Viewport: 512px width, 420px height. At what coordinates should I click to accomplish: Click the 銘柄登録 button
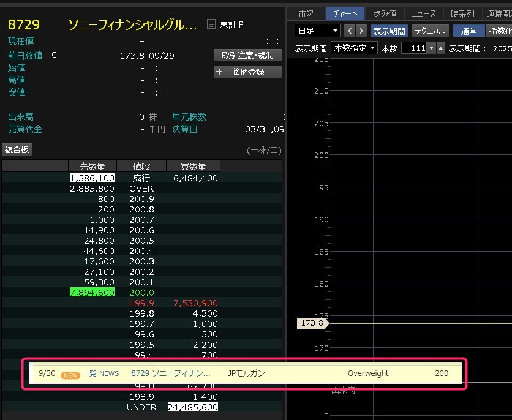tap(247, 72)
